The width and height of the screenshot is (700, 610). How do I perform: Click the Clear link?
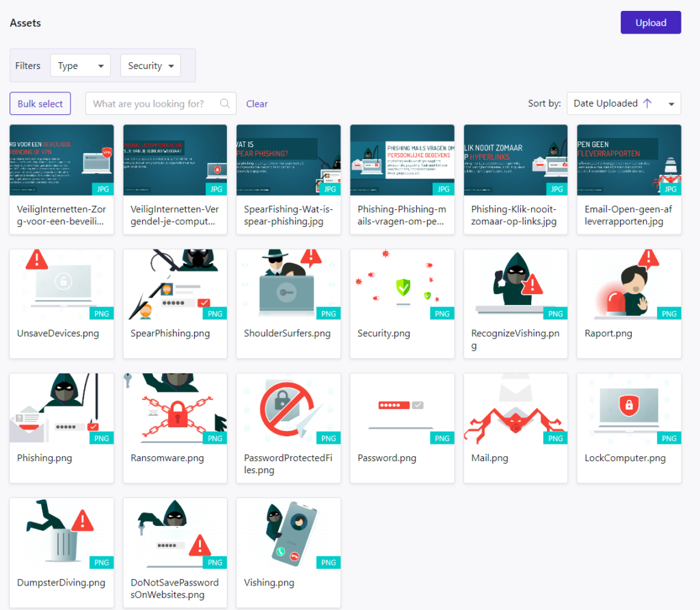point(257,104)
